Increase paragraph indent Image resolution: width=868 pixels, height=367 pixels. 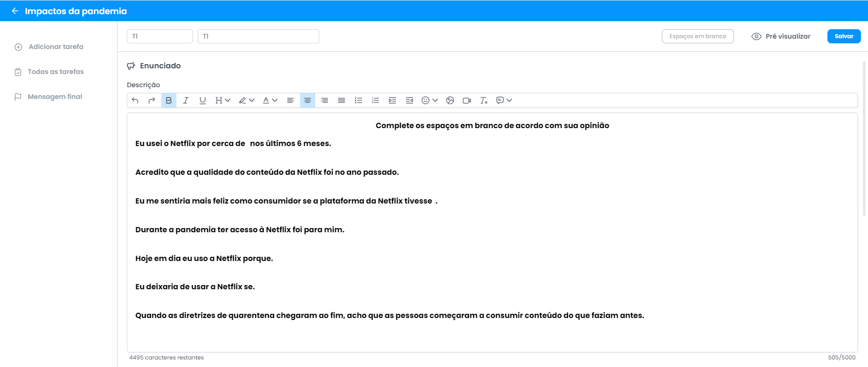(392, 100)
